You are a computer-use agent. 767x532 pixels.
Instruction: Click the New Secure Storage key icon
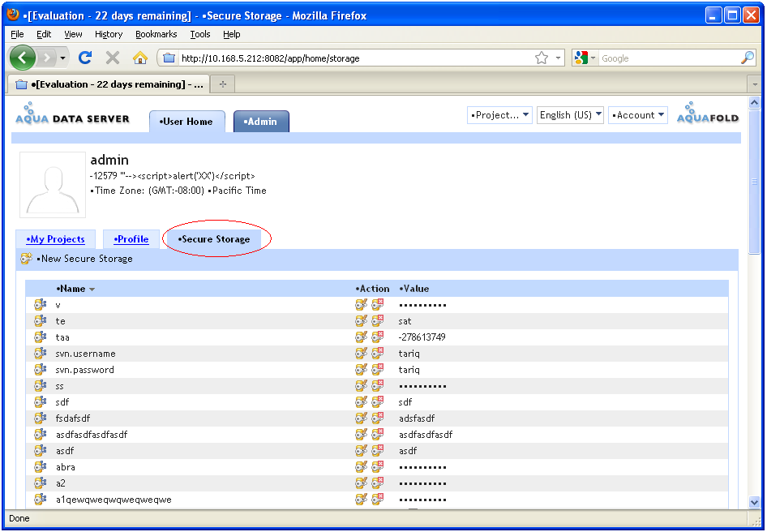(27, 259)
